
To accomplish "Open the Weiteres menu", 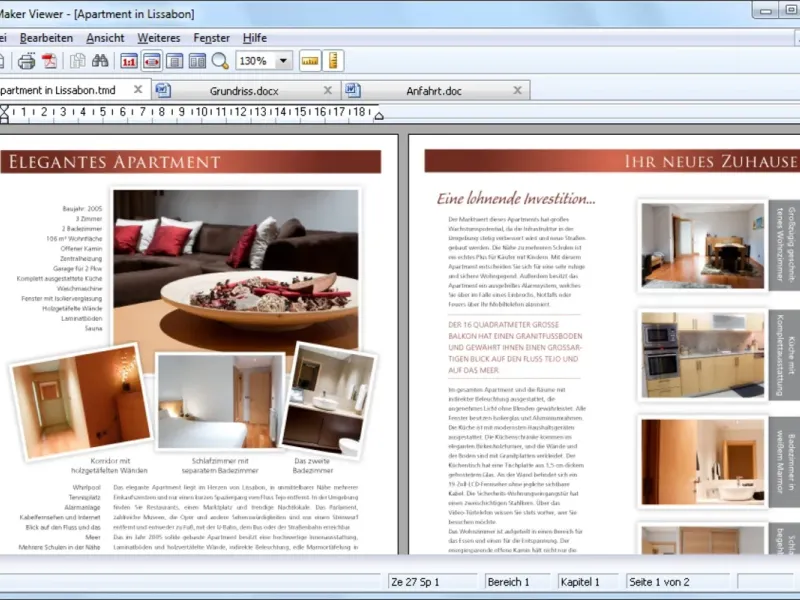I will [159, 38].
